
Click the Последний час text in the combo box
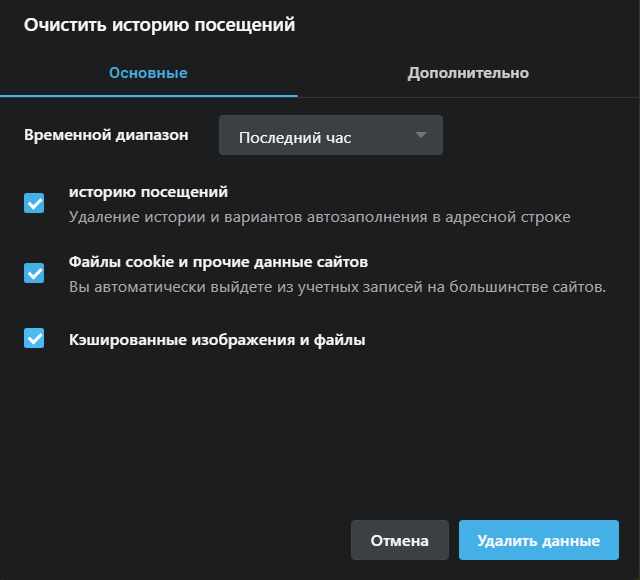coord(295,137)
